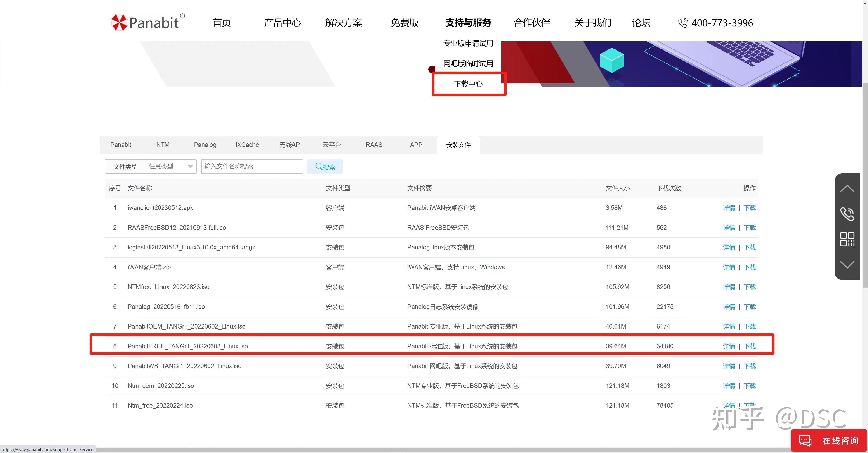Expand the 任意类型 file type dropdown

click(x=171, y=166)
